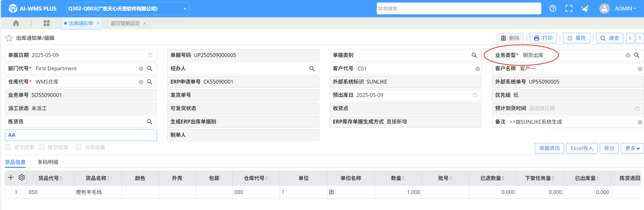The height and width of the screenshot is (210, 644).
Task: Check the 波次结案 checkbox
Action: tap(8, 147)
